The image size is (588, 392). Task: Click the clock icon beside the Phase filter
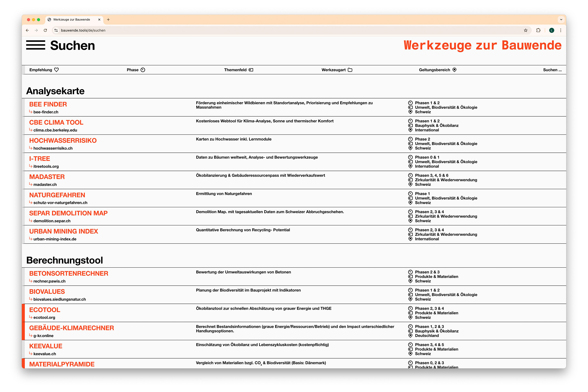143,70
